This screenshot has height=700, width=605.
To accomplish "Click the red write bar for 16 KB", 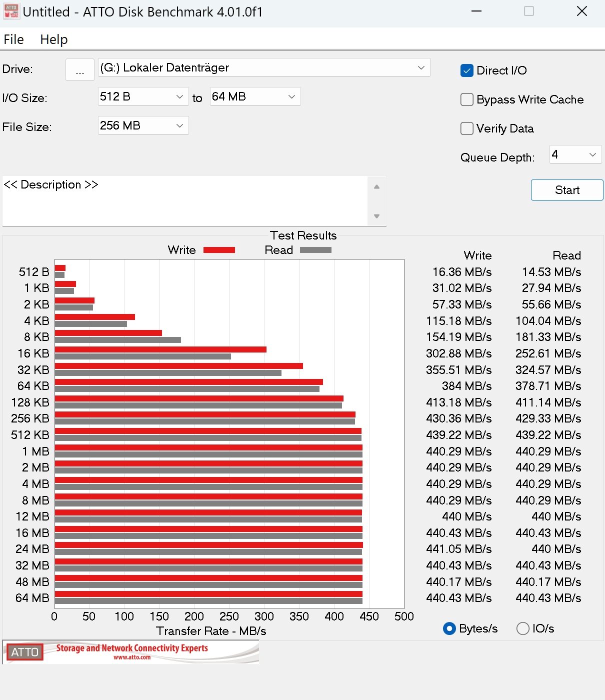I will coord(160,349).
